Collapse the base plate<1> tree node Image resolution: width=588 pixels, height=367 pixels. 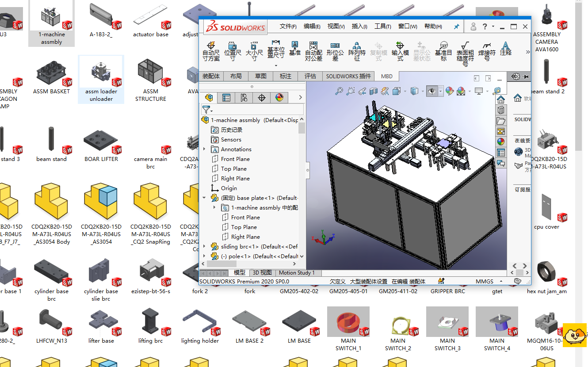click(204, 198)
